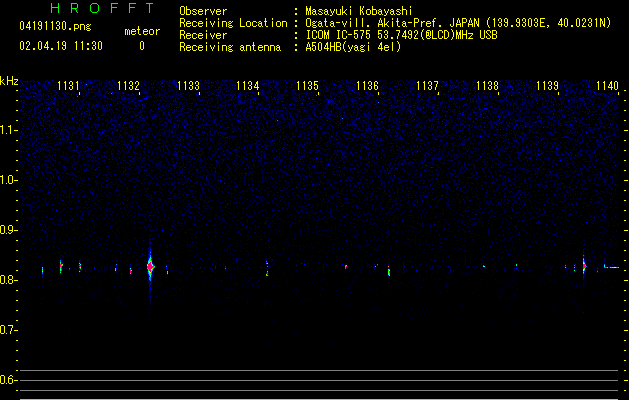
Task: Click the 0.7 frequency axis label
Action: pyautogui.click(x=9, y=330)
